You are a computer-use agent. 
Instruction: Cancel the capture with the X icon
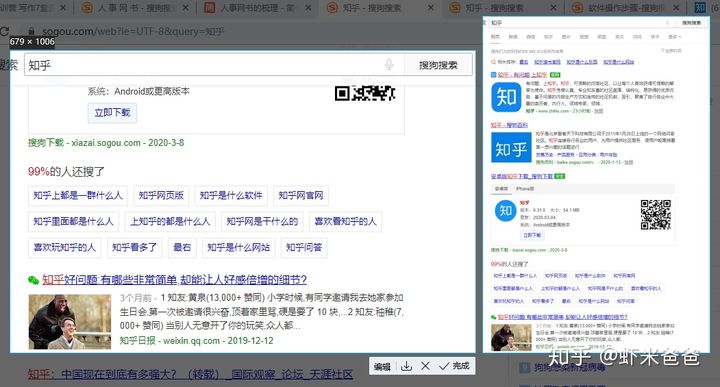coord(425,366)
